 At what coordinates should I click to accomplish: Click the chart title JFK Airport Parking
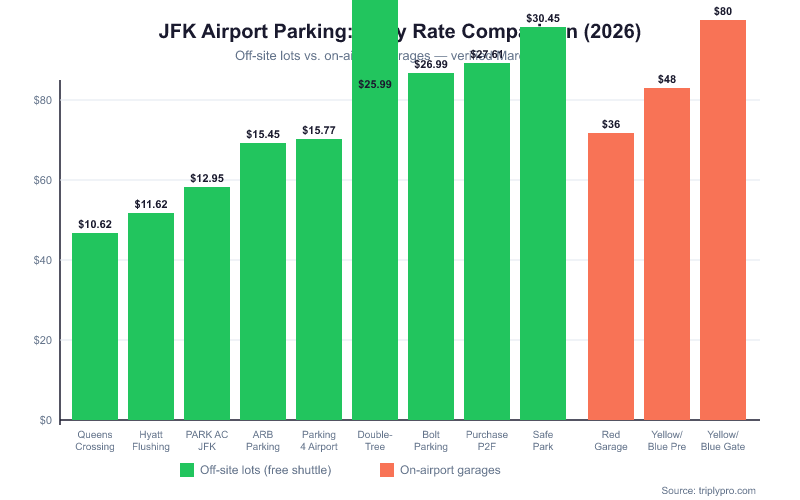pyautogui.click(x=250, y=32)
